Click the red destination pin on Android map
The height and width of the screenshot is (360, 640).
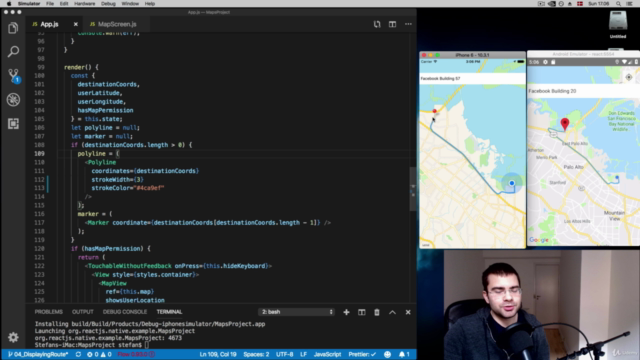pyautogui.click(x=564, y=123)
